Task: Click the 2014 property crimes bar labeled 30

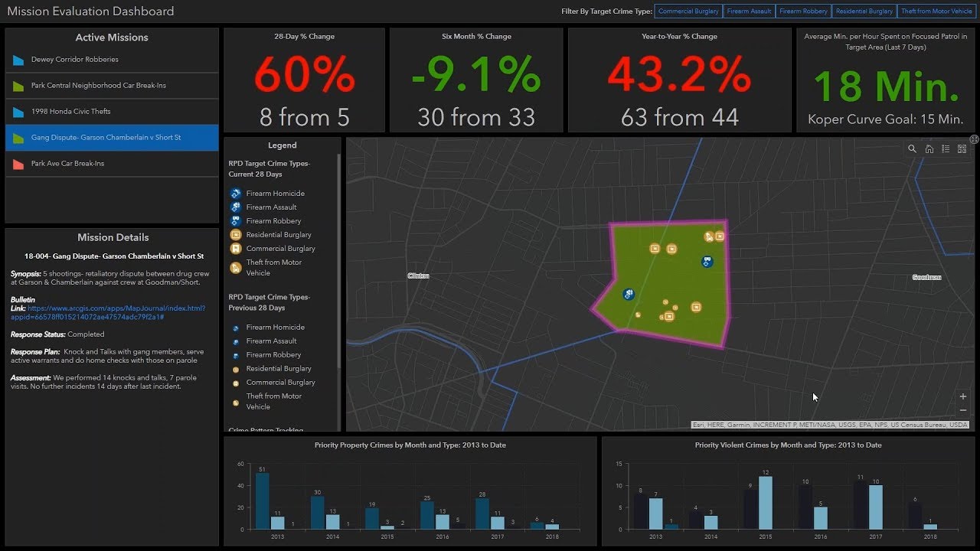Action: pos(317,513)
